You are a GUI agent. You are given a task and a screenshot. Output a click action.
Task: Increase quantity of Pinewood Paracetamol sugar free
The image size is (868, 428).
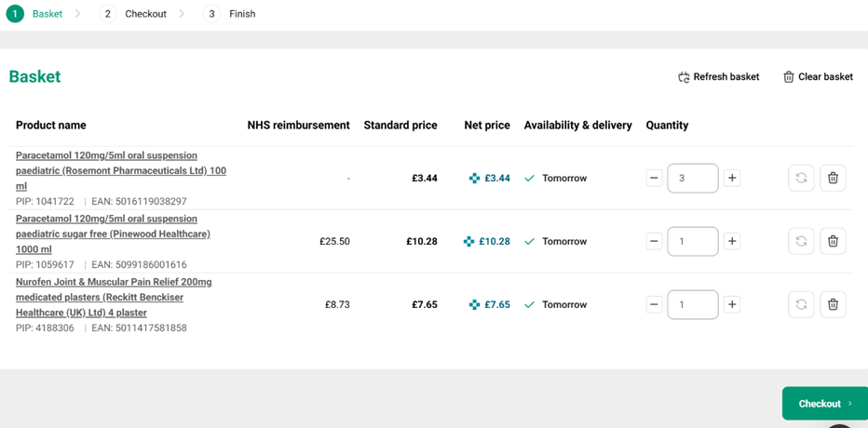(x=732, y=241)
